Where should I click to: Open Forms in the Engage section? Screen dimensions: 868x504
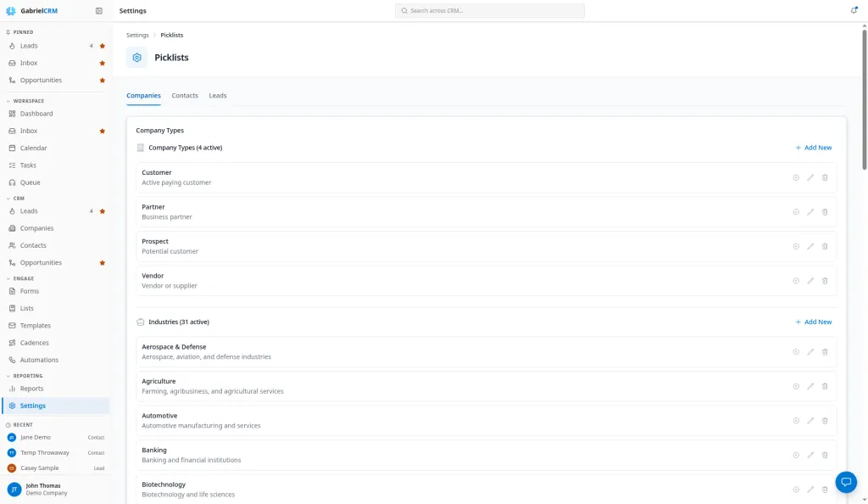tap(55, 291)
